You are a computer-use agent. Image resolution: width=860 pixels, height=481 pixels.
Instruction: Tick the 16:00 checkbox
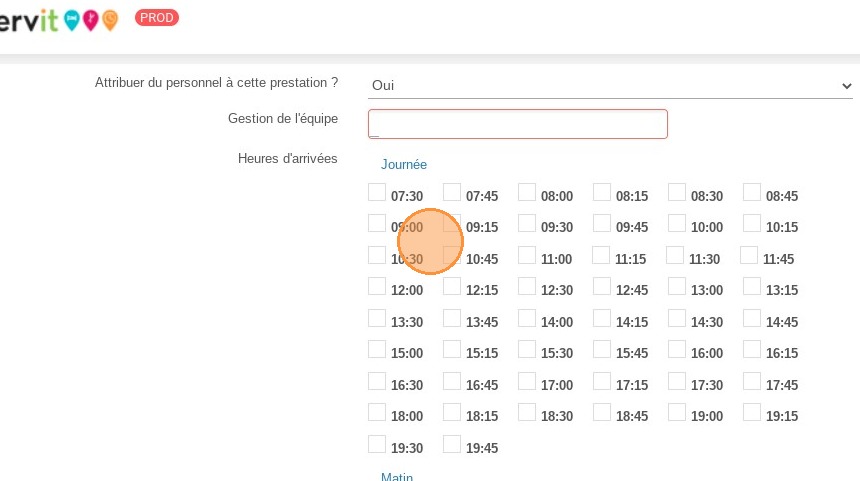pyautogui.click(x=677, y=349)
